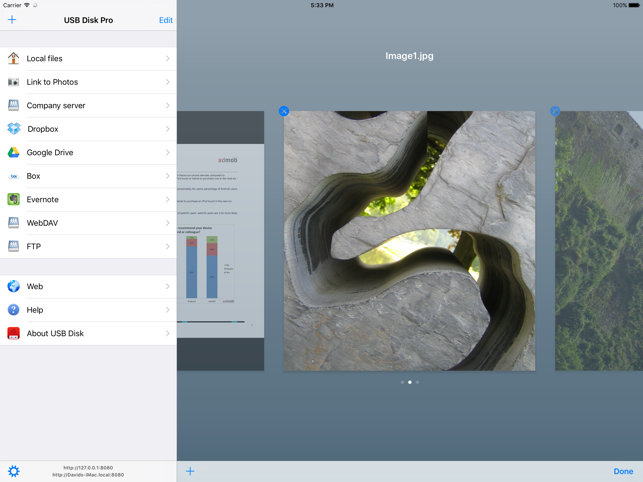Image resolution: width=643 pixels, height=482 pixels.
Task: Deselect the checkmark on Image1.jpg
Action: [284, 111]
